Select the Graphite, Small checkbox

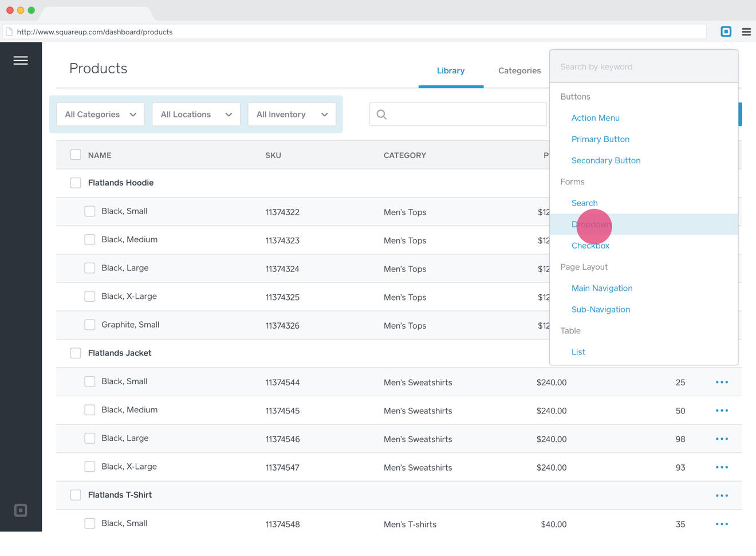pos(90,325)
